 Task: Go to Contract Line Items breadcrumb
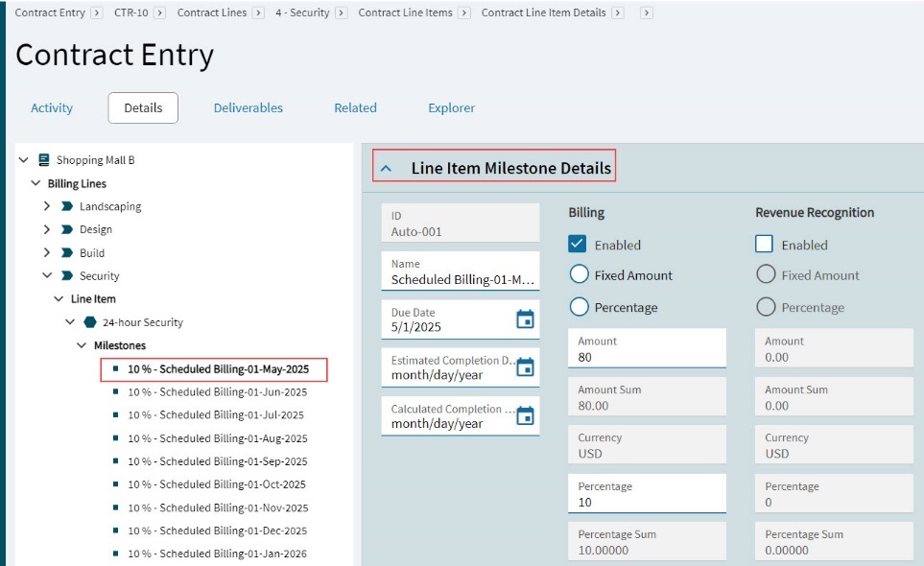[406, 13]
